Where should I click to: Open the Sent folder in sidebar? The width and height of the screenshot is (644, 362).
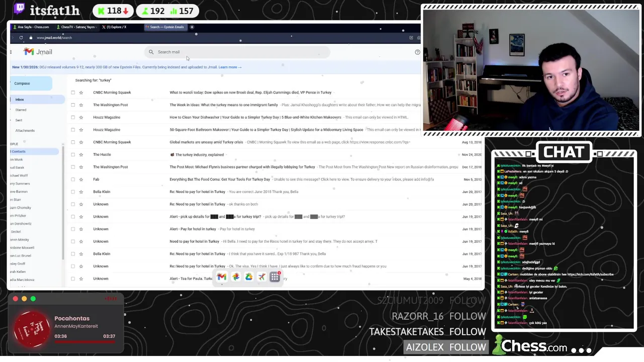pos(19,120)
